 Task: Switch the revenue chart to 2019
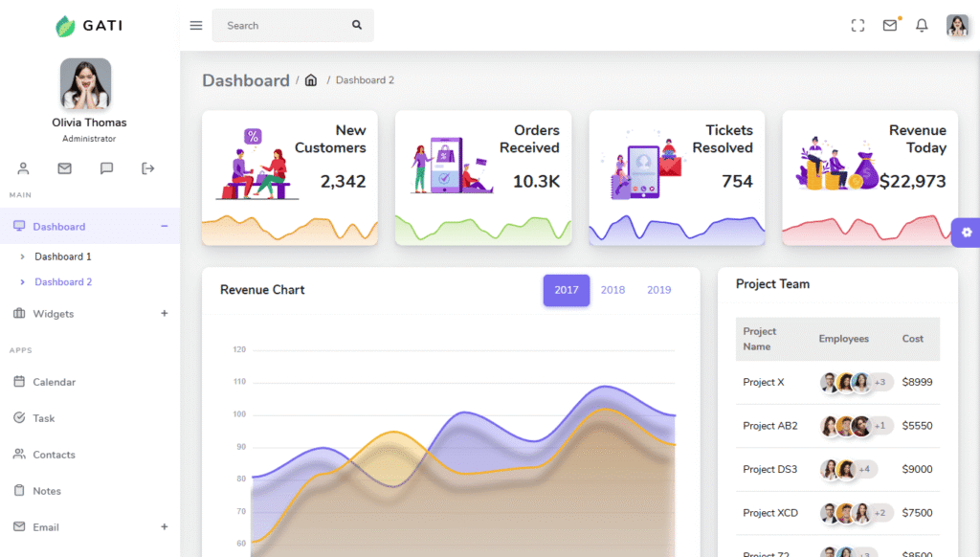(658, 290)
